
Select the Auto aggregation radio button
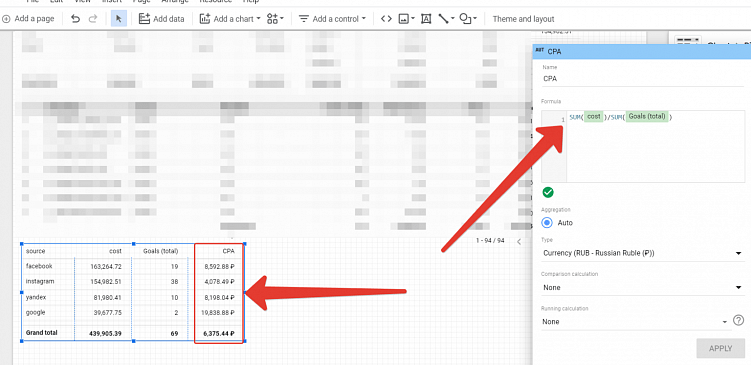pos(547,223)
